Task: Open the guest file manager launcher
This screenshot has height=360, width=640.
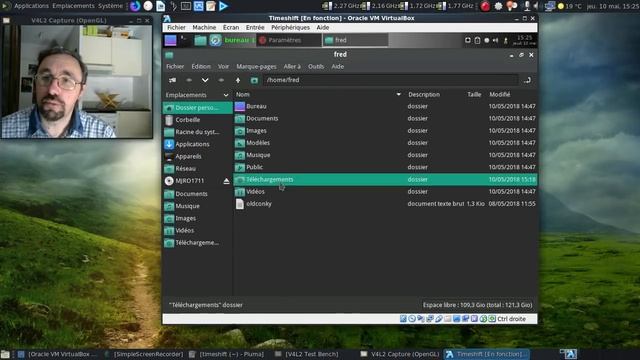Action: (200, 40)
